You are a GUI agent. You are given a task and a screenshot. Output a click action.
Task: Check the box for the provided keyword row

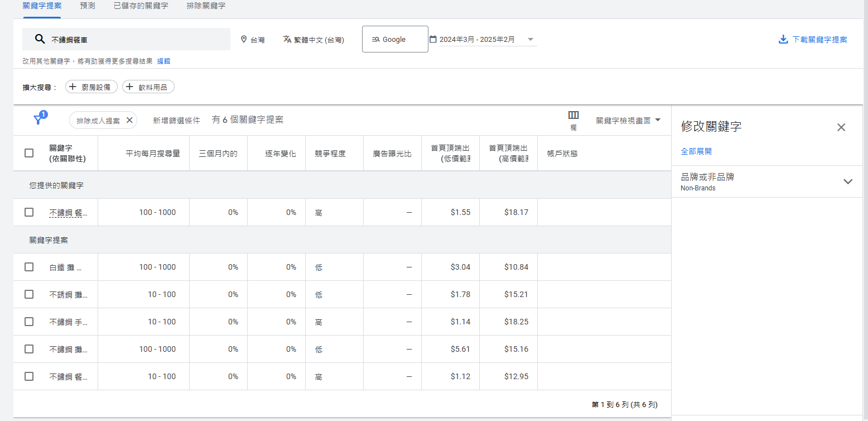click(x=29, y=212)
